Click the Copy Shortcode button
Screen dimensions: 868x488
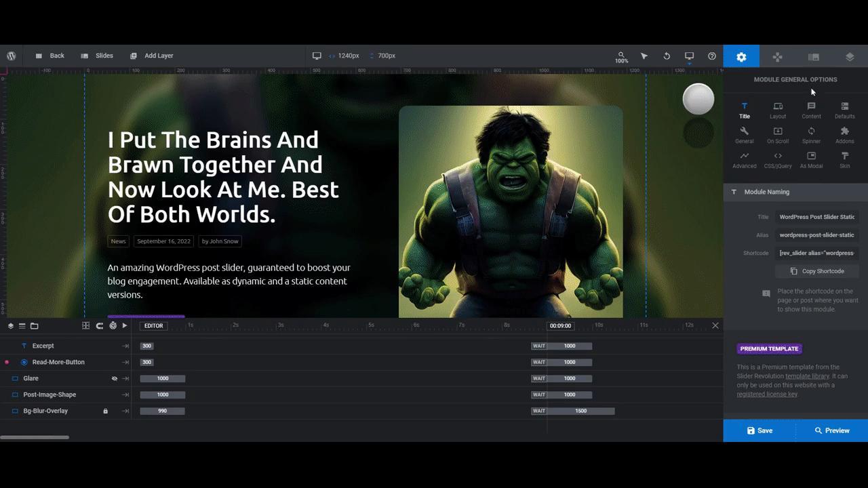pos(817,271)
